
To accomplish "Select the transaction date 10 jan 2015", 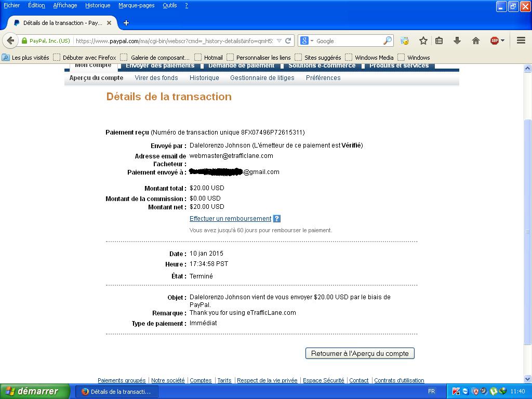I will pyautogui.click(x=206, y=254).
